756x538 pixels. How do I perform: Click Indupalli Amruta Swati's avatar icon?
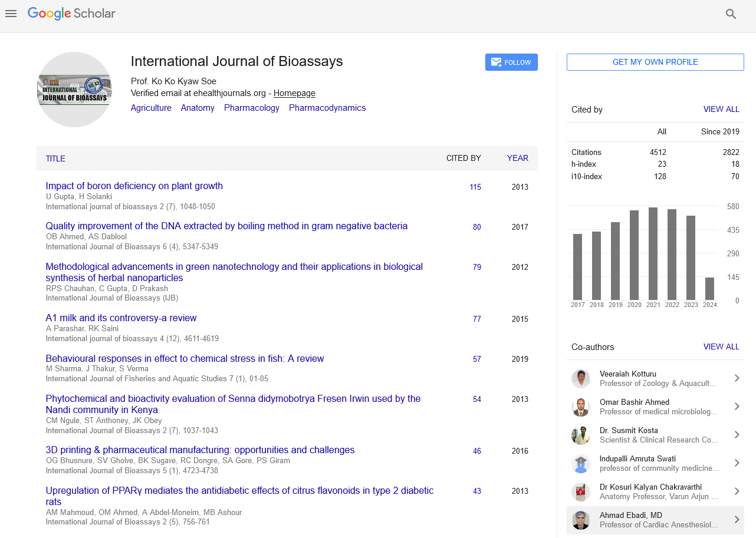581,464
